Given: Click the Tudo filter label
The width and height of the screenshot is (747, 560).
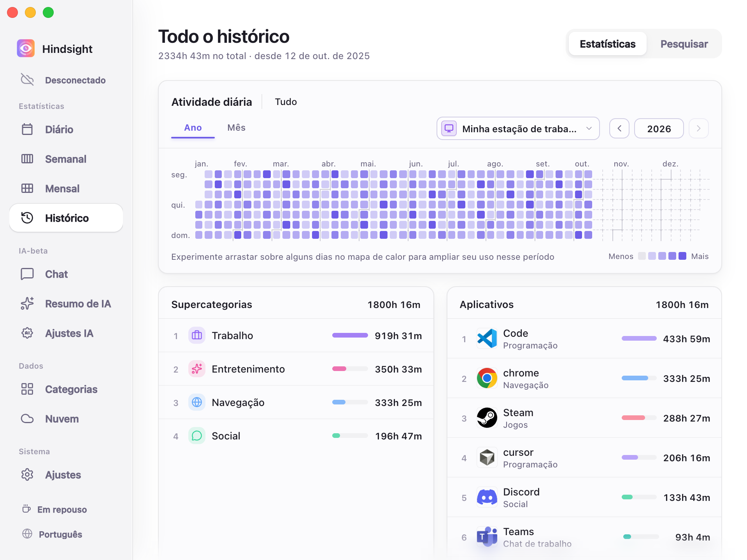Looking at the screenshot, I should (x=286, y=102).
